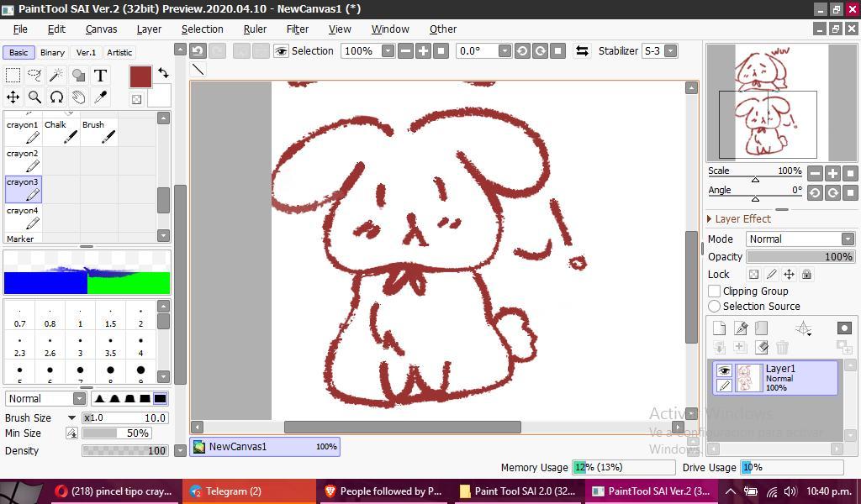Open the Ruler menu

255,29
